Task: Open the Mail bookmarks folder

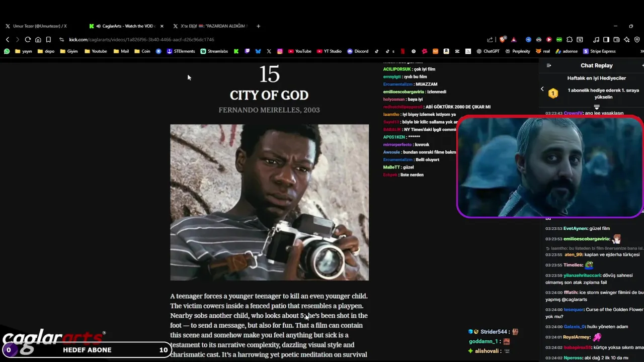Action: click(x=121, y=51)
